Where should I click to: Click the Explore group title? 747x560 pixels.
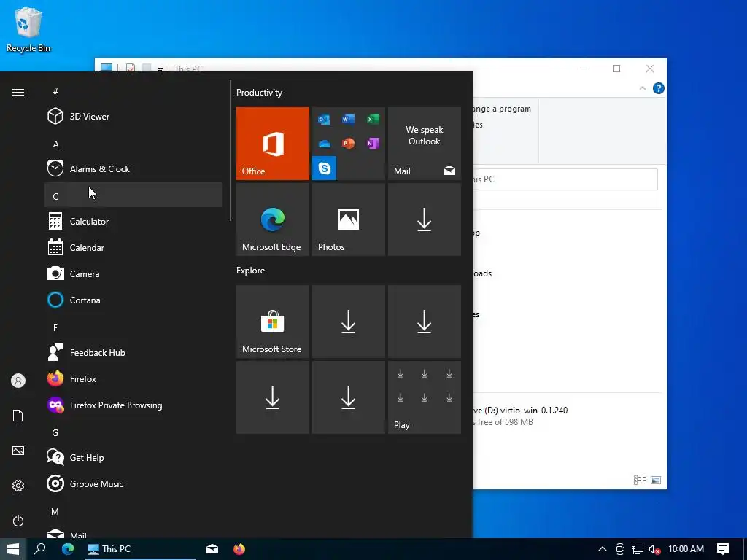pyautogui.click(x=251, y=270)
